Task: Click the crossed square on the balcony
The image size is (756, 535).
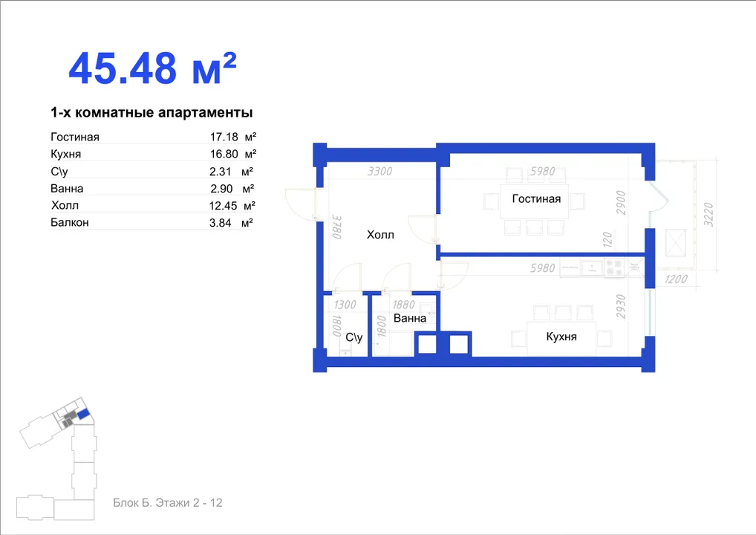Action: 675,243
